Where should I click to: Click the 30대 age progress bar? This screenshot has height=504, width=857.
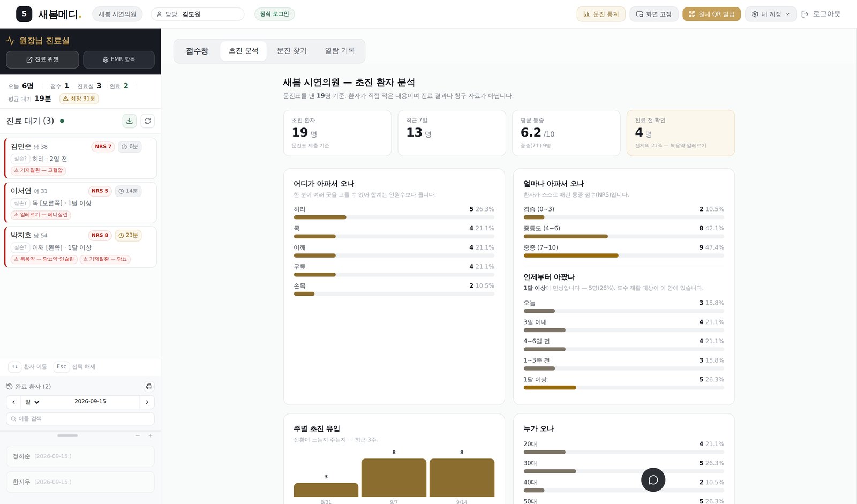pos(623,471)
